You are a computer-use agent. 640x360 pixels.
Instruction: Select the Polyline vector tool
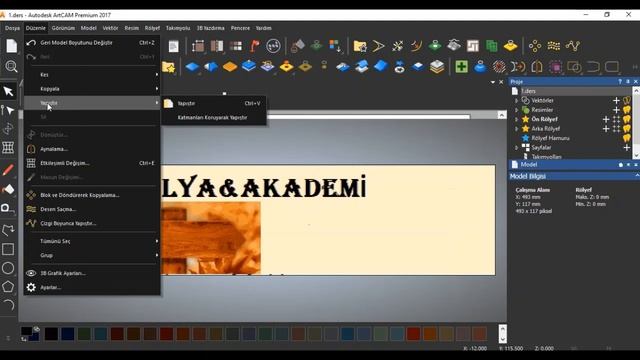(x=8, y=230)
